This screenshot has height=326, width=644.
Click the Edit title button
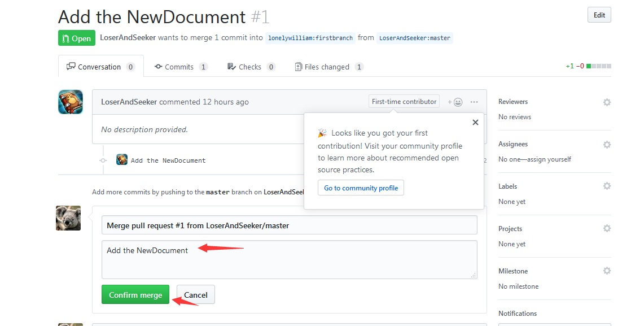click(599, 15)
